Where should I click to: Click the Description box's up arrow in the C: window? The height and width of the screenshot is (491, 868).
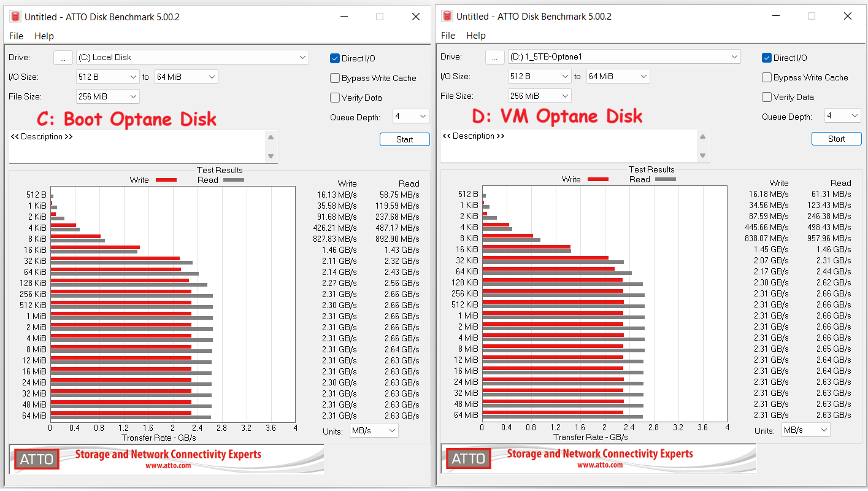tap(271, 137)
